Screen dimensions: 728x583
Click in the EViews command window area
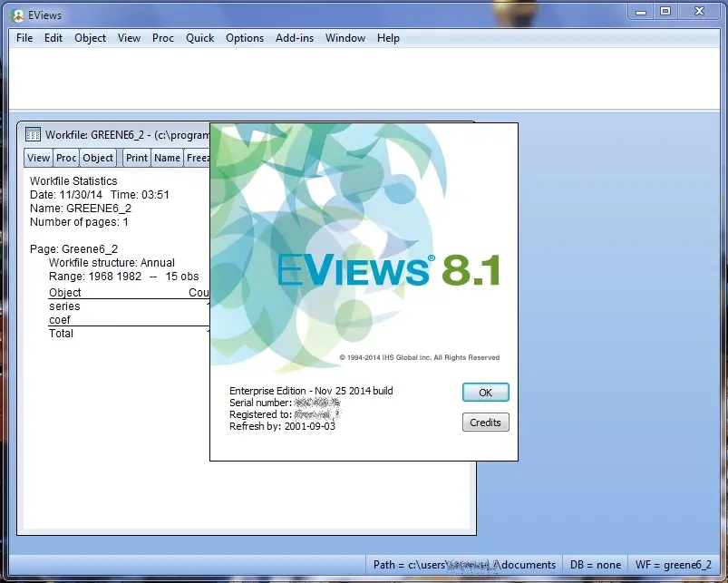point(364,78)
